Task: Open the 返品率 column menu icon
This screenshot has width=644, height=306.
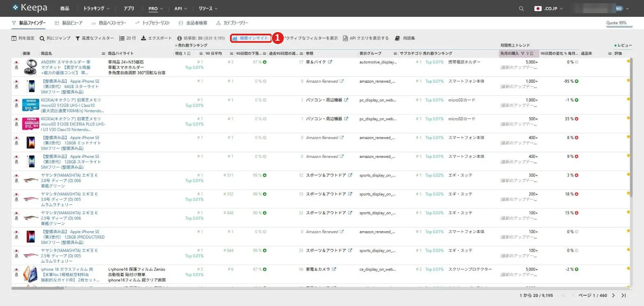Action: tap(610, 53)
